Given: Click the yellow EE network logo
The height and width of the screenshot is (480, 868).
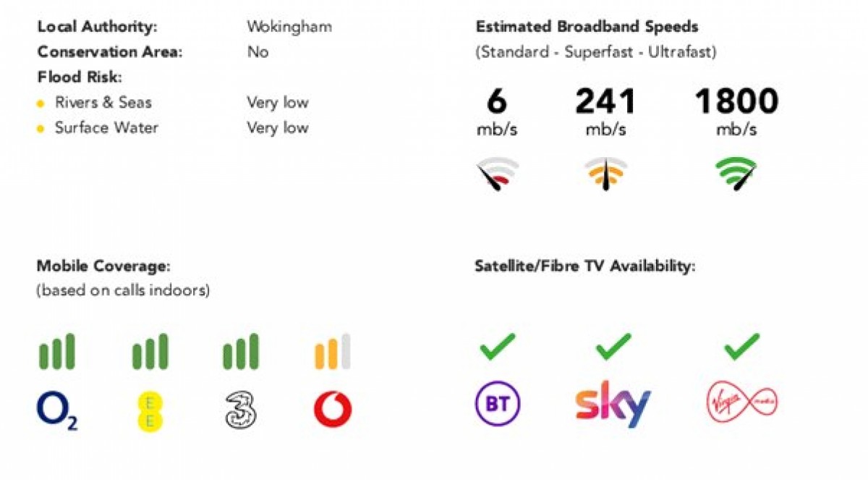Looking at the screenshot, I should (150, 411).
